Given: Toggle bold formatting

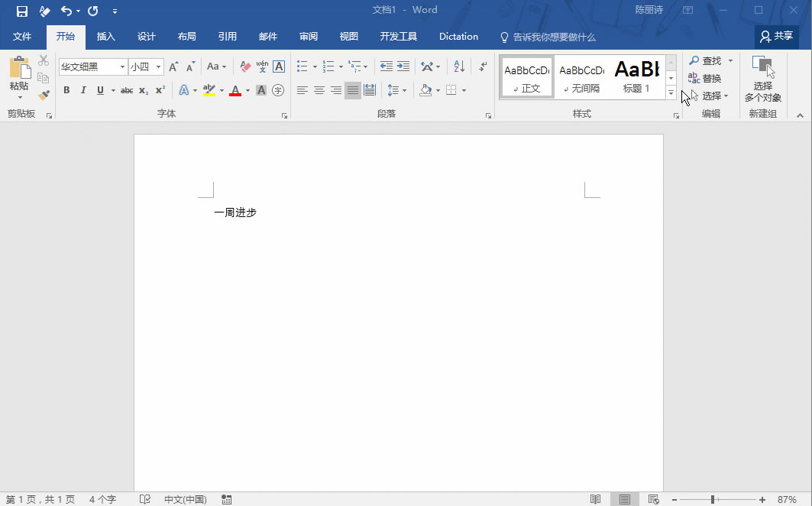Looking at the screenshot, I should coord(66,90).
